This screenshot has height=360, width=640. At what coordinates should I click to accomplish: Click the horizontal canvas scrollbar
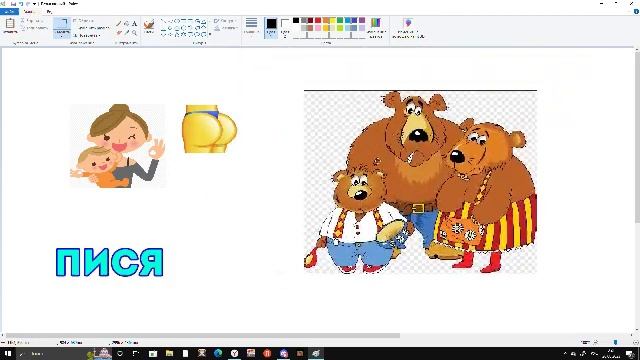[x=203, y=336]
